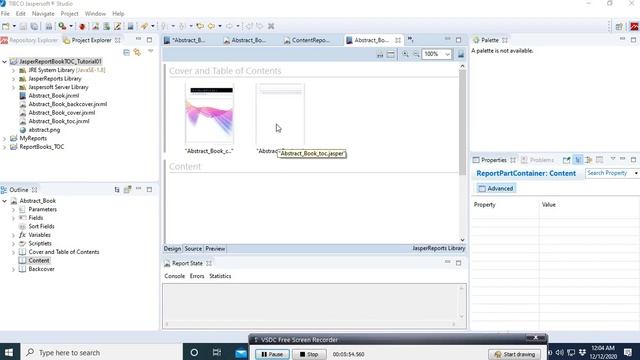This screenshot has height=360, width=640.
Task: Toggle Show Categories in Properties panel
Action: coord(578,160)
